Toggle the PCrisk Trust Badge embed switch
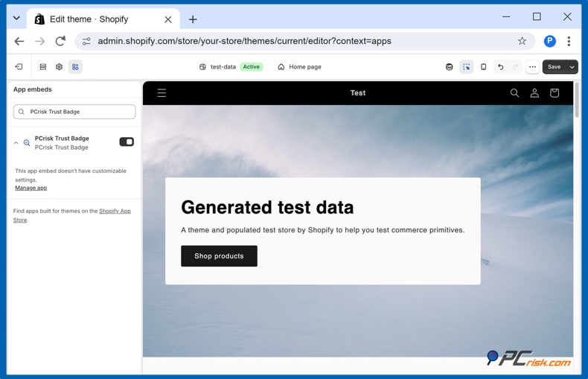This screenshot has height=379, width=588. 127,141
